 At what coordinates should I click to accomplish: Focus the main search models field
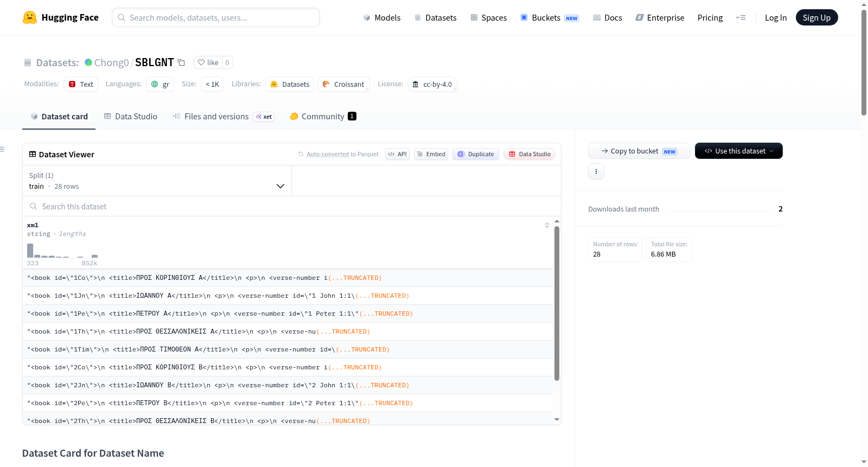pos(216,17)
